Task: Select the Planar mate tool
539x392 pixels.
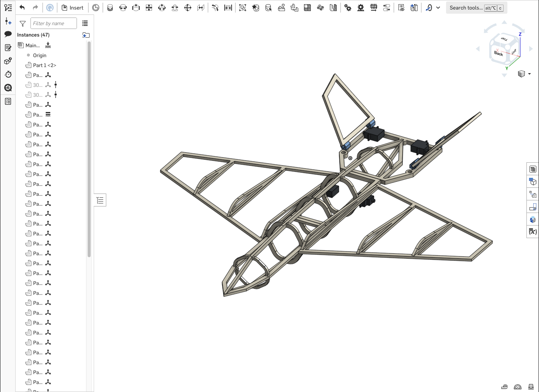Action: coord(149,8)
